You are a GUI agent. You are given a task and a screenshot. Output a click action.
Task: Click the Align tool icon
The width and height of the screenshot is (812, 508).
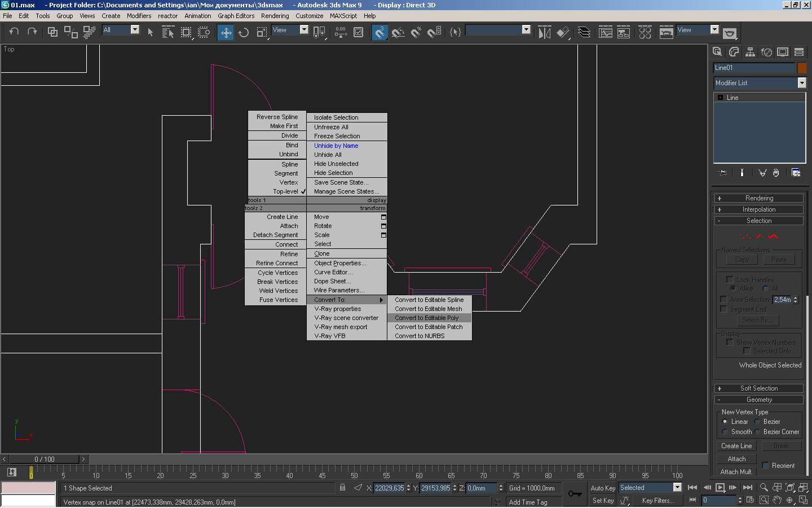point(563,32)
